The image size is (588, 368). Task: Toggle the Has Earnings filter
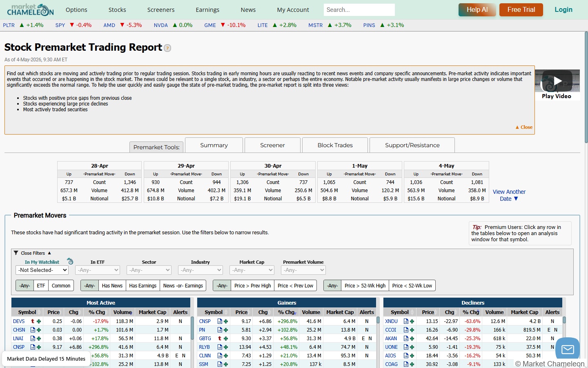143,285
